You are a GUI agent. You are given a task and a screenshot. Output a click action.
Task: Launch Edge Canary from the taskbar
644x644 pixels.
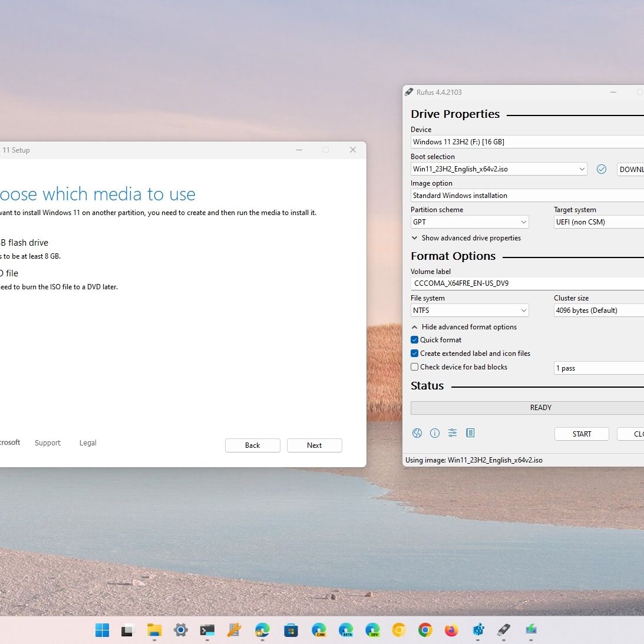[319, 630]
